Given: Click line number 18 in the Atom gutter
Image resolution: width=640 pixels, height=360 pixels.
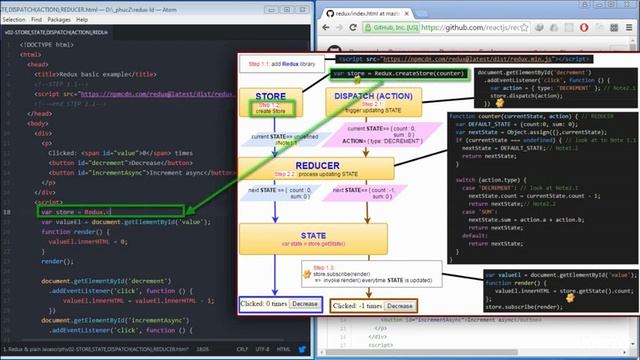Looking at the screenshot, I should [x=7, y=212].
